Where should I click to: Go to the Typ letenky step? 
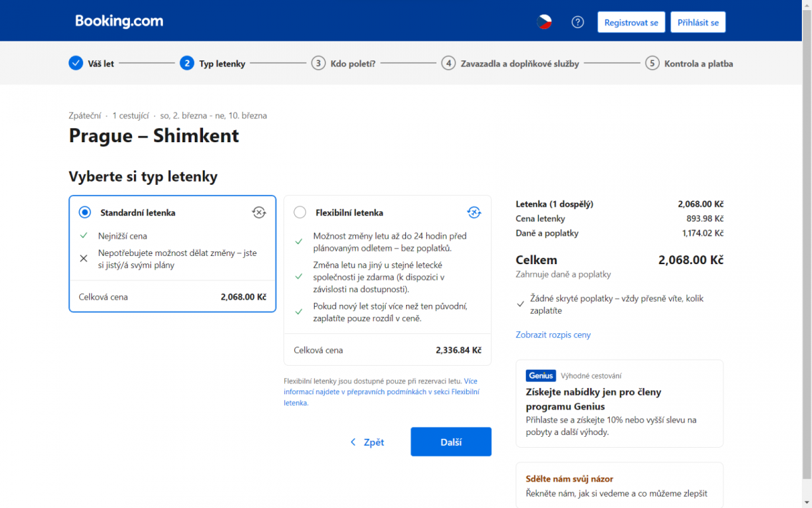tap(222, 64)
